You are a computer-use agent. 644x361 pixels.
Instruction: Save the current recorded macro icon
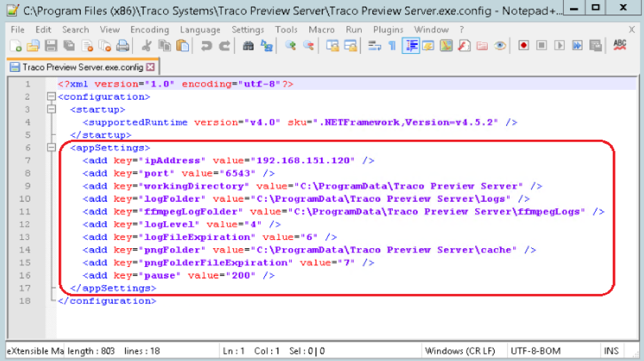click(x=595, y=46)
